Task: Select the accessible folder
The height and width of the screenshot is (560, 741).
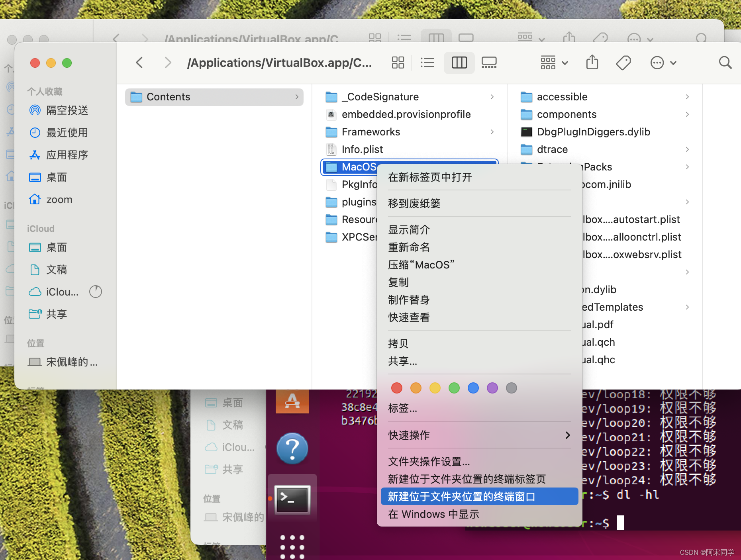Action: coord(605,97)
